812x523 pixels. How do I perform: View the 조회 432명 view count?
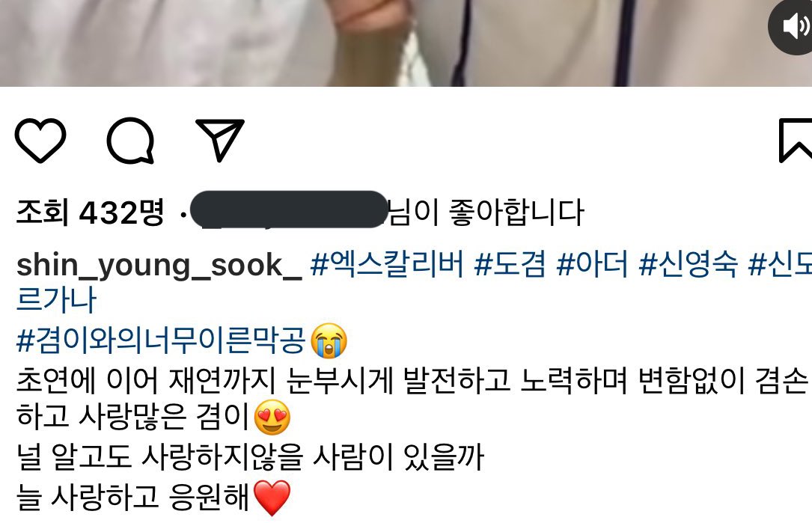click(90, 212)
